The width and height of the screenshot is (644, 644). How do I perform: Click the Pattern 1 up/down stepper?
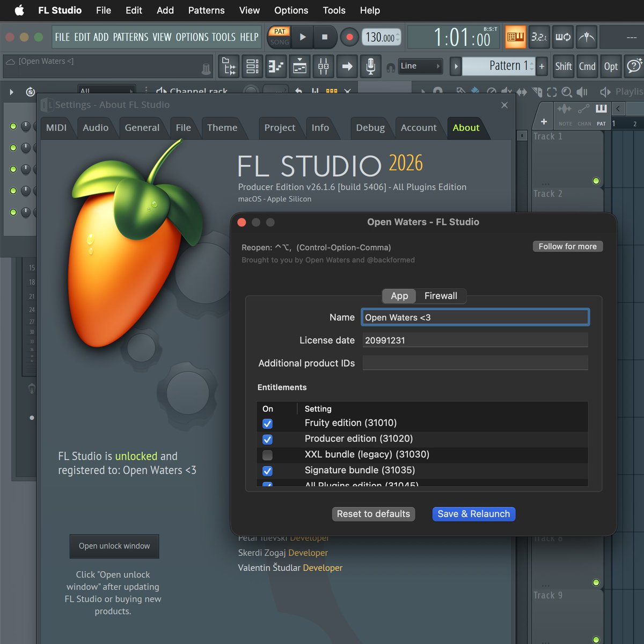tap(532, 66)
